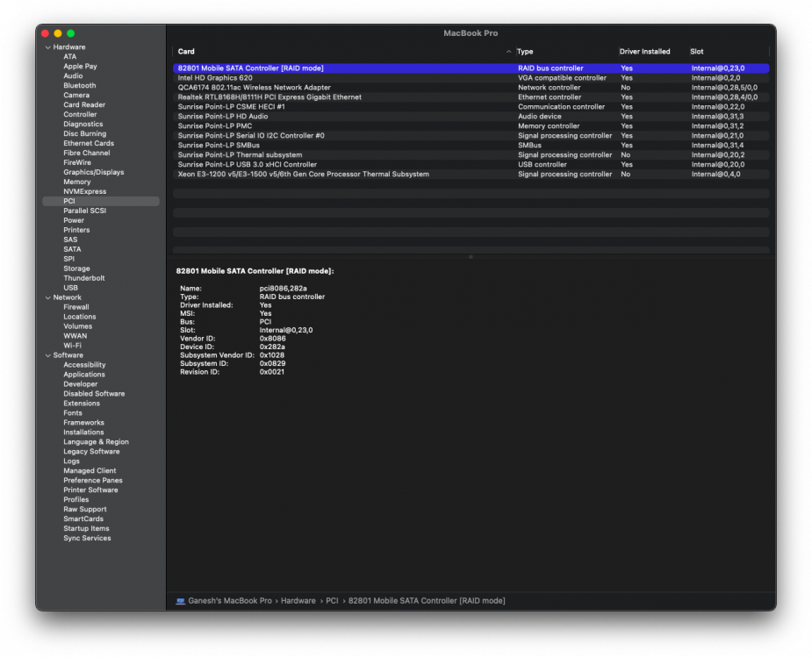Open SATA in the sidebar
The width and height of the screenshot is (812, 658).
pos(72,249)
